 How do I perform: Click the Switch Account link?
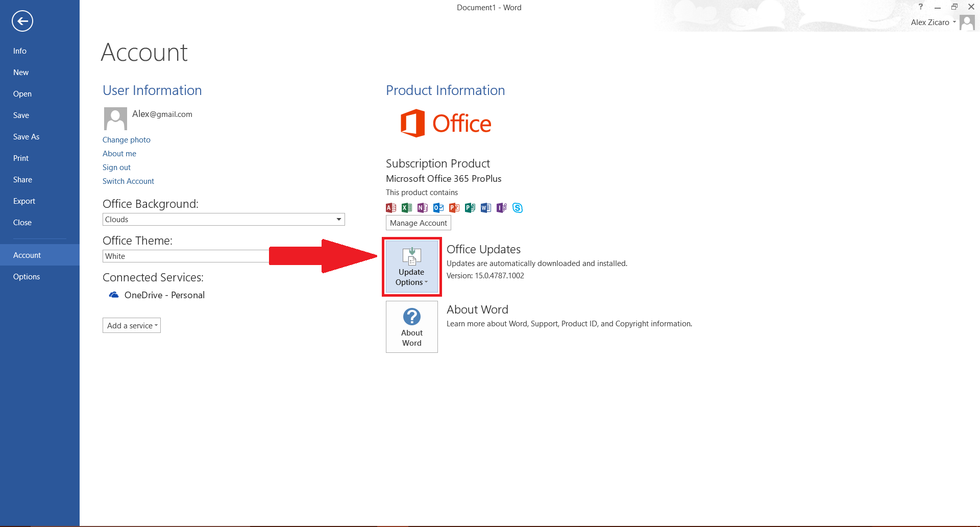point(128,181)
